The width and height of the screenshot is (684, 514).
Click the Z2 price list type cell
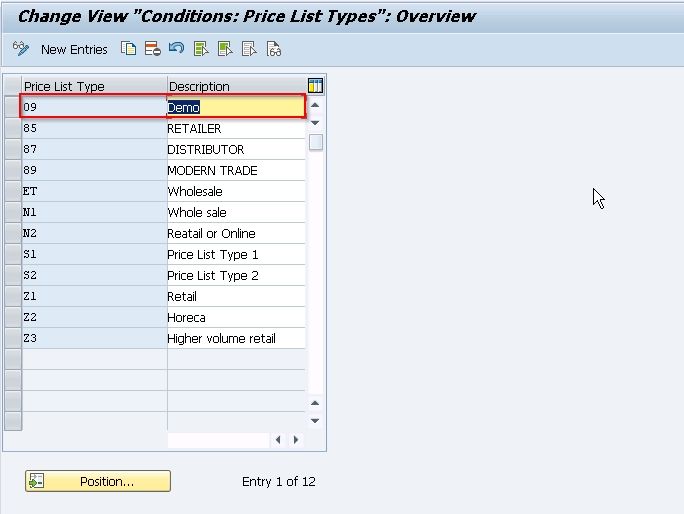click(x=94, y=317)
